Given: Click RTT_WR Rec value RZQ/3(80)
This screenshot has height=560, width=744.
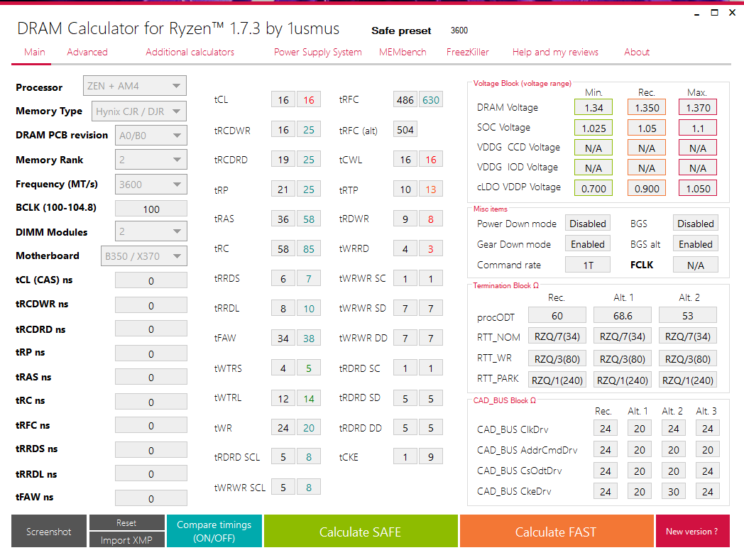Looking at the screenshot, I should point(557,358).
